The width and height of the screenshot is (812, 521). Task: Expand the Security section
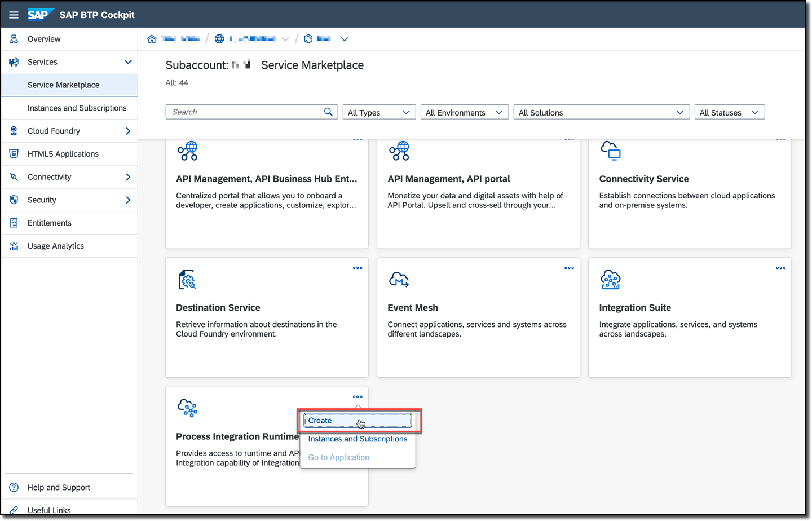tap(128, 200)
